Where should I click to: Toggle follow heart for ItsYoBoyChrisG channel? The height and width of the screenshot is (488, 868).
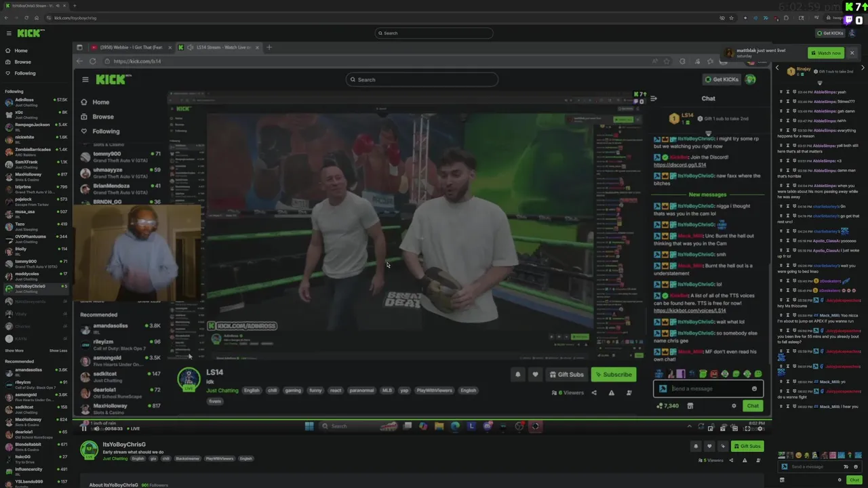point(709,447)
